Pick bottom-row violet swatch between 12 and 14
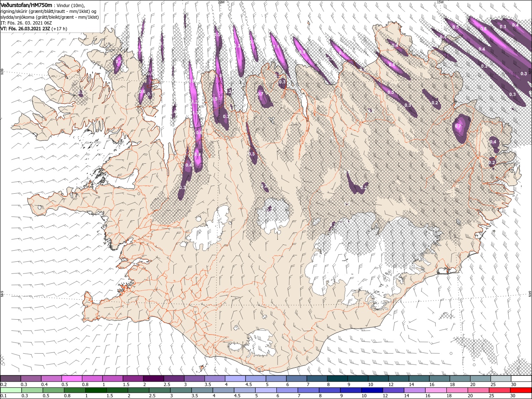 point(393,390)
